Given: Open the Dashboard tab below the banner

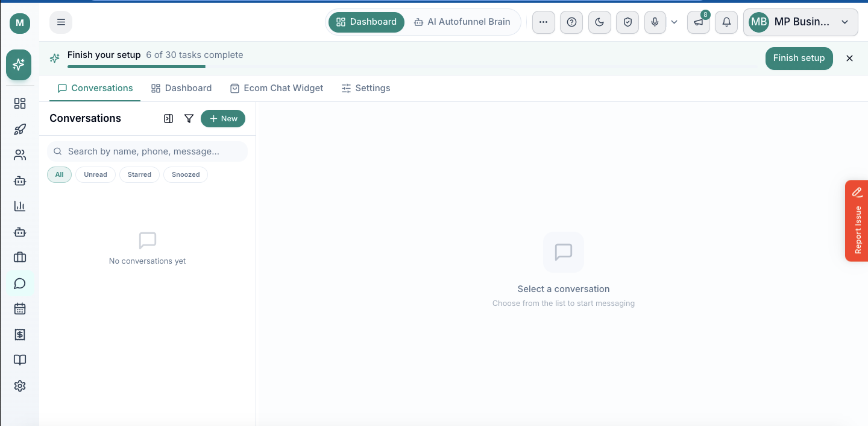Looking at the screenshot, I should click(181, 88).
